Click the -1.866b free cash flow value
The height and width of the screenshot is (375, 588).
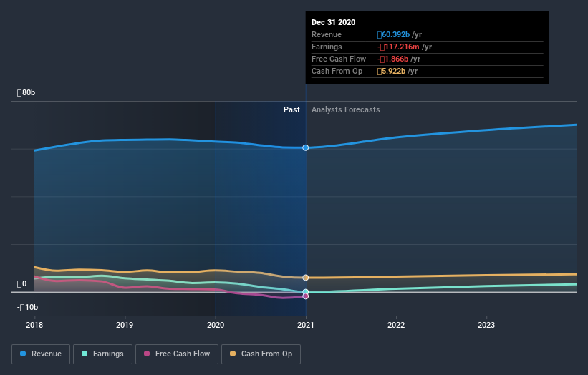coord(392,59)
